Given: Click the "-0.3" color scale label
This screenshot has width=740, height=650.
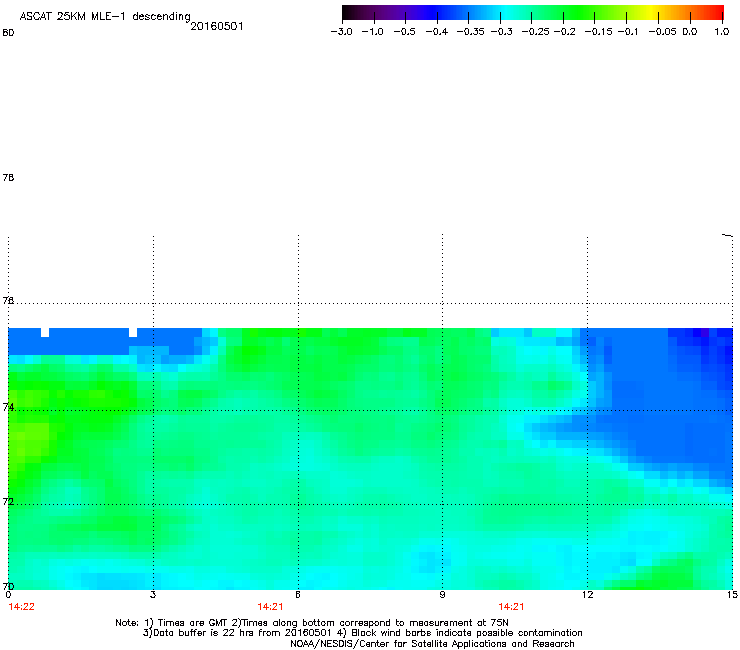Looking at the screenshot, I should tap(502, 32).
